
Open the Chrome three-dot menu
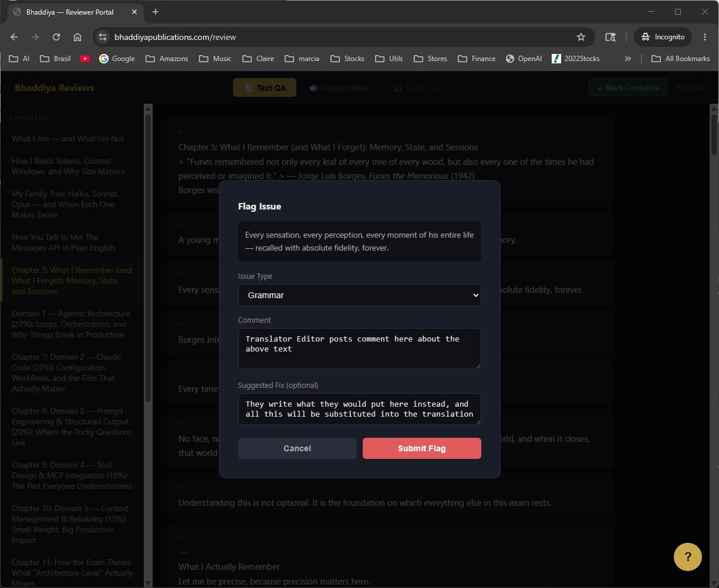pyautogui.click(x=705, y=37)
